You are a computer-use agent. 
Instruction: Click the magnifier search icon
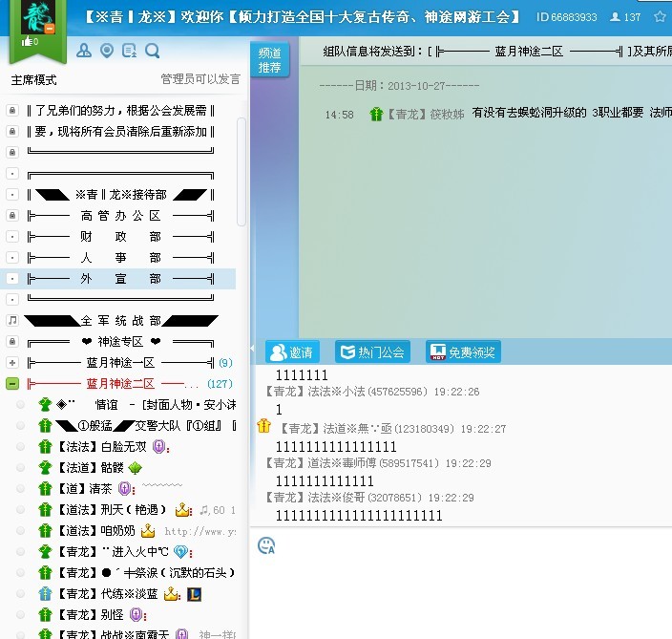click(x=152, y=51)
